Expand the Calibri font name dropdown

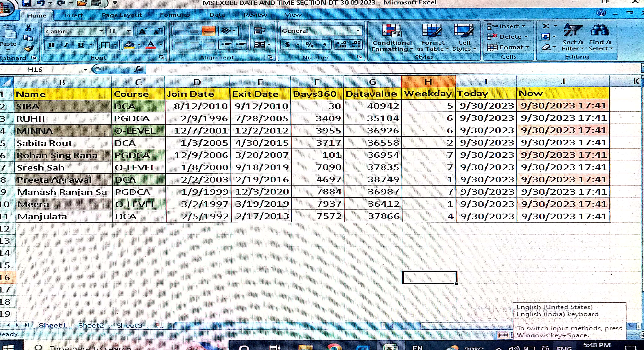[x=101, y=31]
